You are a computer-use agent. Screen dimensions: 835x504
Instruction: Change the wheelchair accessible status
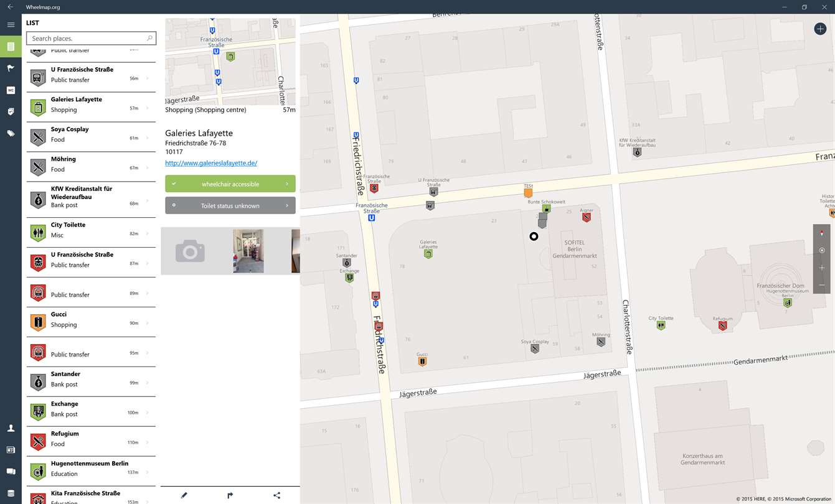point(230,184)
